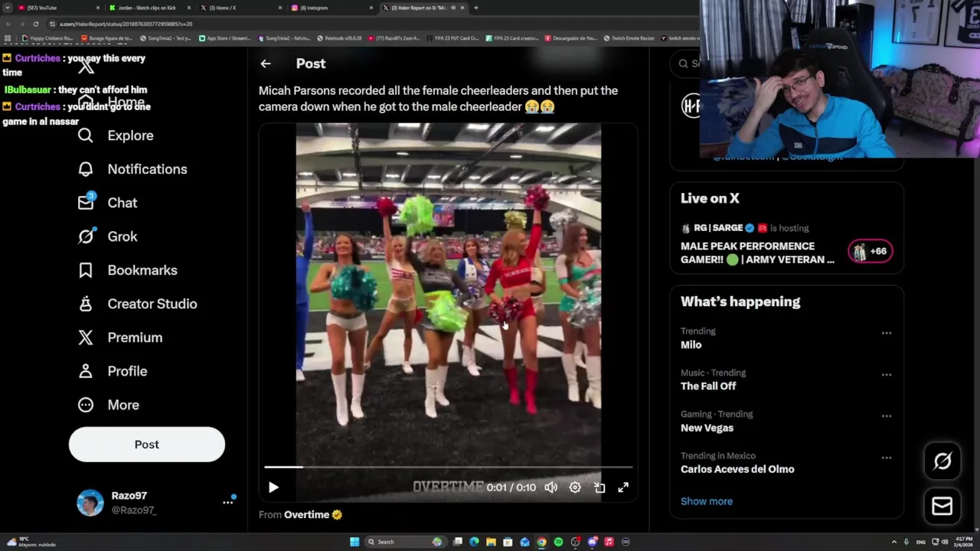Image resolution: width=980 pixels, height=551 pixels.
Task: Open Creator Studio in sidebar
Action: 137,304
